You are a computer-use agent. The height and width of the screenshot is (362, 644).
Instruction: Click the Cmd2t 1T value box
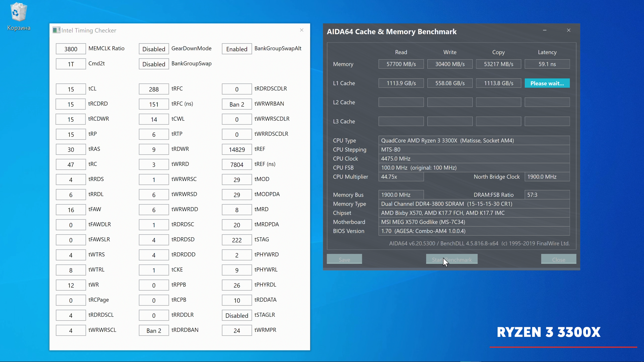(71, 64)
